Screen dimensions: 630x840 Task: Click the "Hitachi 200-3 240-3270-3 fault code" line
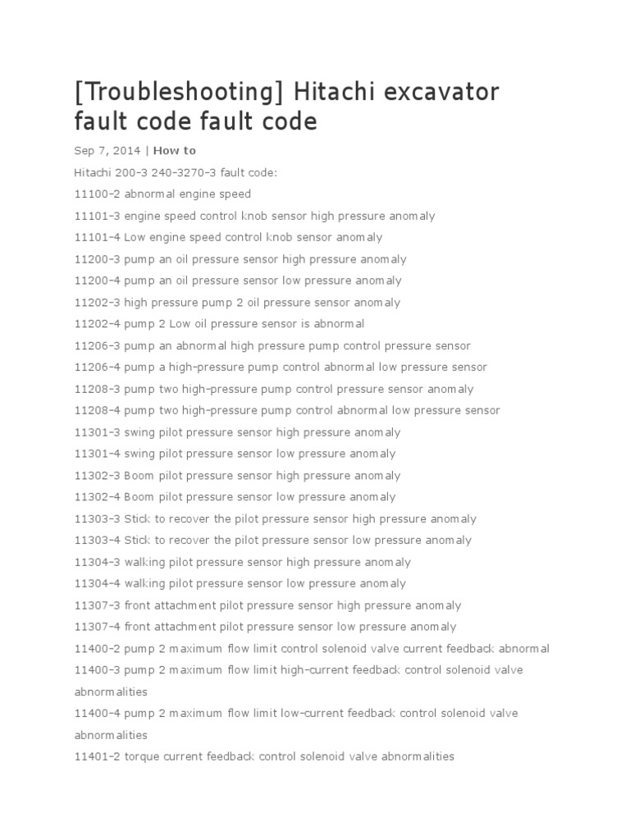tap(176, 172)
